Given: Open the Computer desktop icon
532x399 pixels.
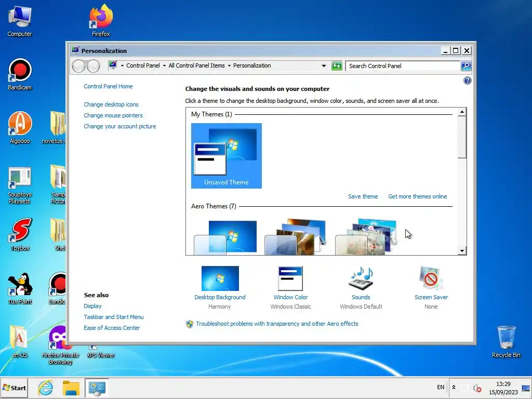Looking at the screenshot, I should tap(20, 21).
